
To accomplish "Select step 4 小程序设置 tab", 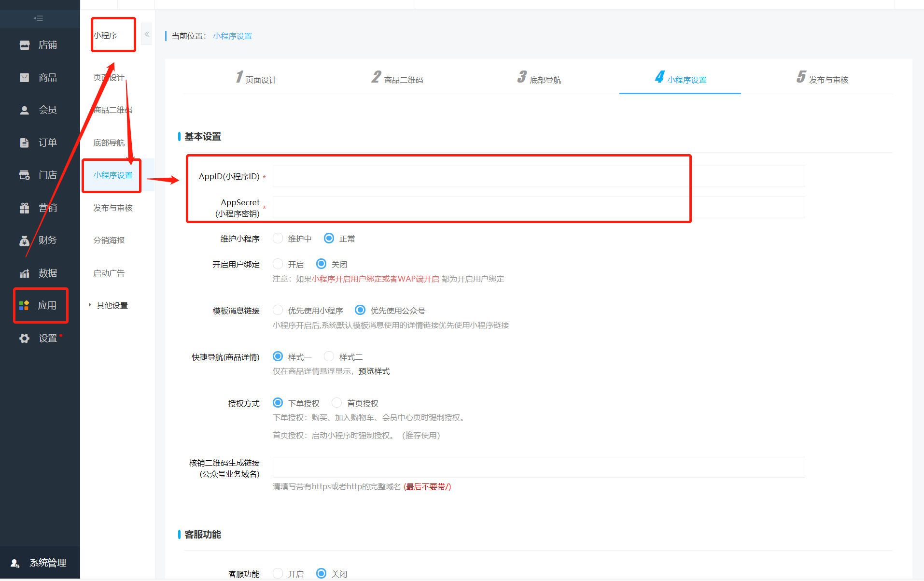I will point(680,78).
